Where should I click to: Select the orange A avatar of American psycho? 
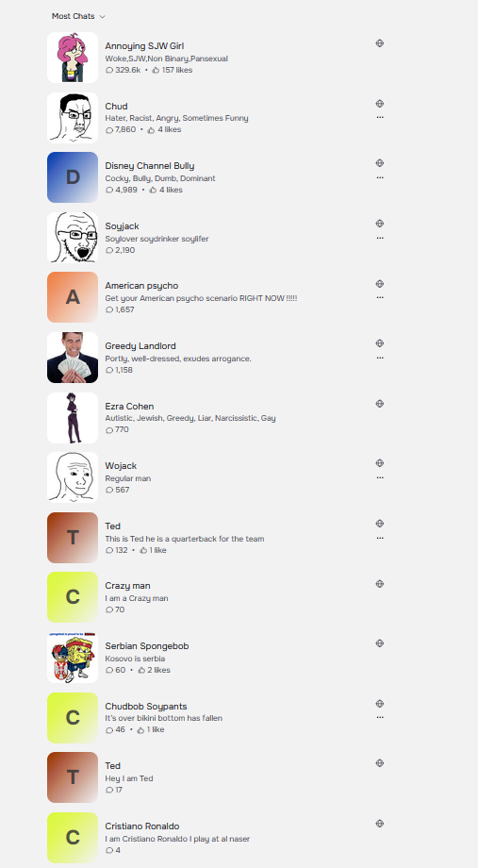pos(73,297)
